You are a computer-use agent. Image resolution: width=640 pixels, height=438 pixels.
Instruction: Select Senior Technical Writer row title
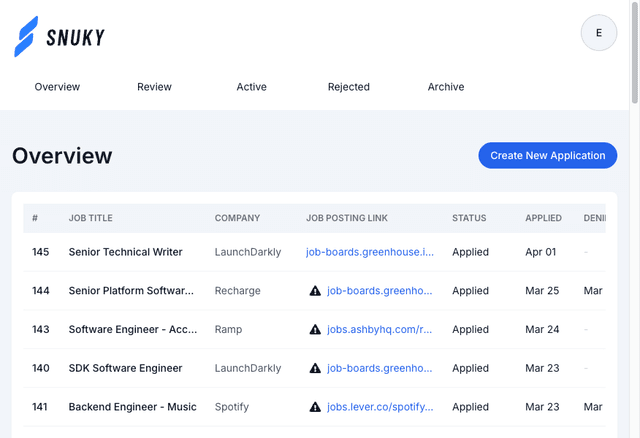pyautogui.click(x=125, y=252)
